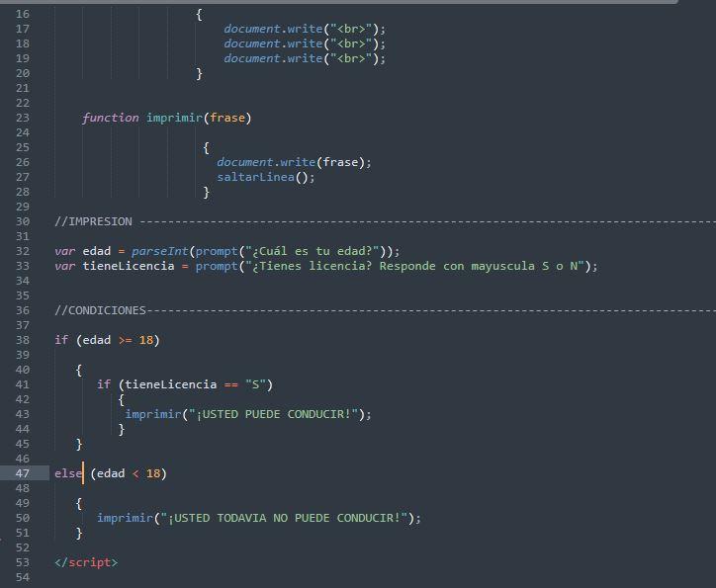Click line number 53 in the gutter
Viewport: 716px width, 588px height.
click(x=23, y=562)
